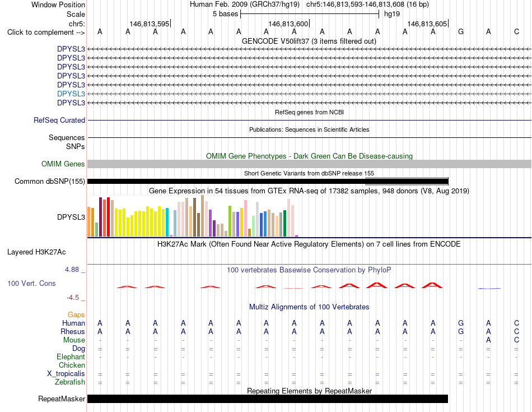The image size is (532, 412).
Task: Click 'Publications: Sequences in Scientific Articles' title
Action: point(309,129)
